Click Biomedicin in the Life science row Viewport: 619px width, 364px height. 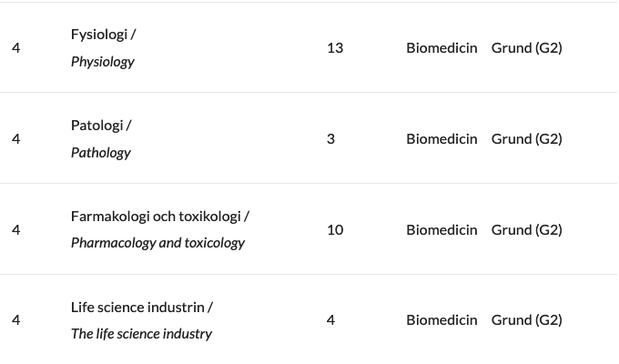[x=441, y=319]
